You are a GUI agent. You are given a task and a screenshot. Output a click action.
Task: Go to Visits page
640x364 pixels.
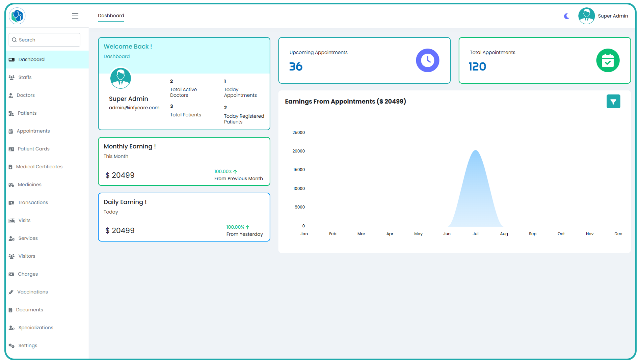[47, 220]
